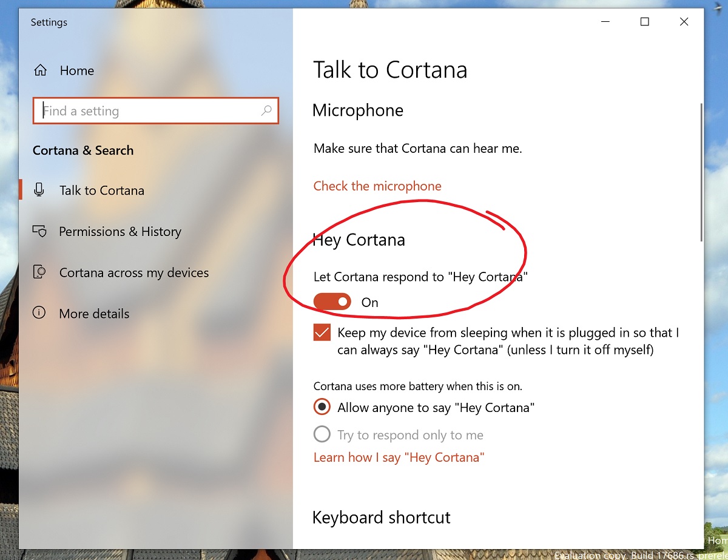728x560 pixels.
Task: Click Check the microphone link
Action: click(x=377, y=186)
